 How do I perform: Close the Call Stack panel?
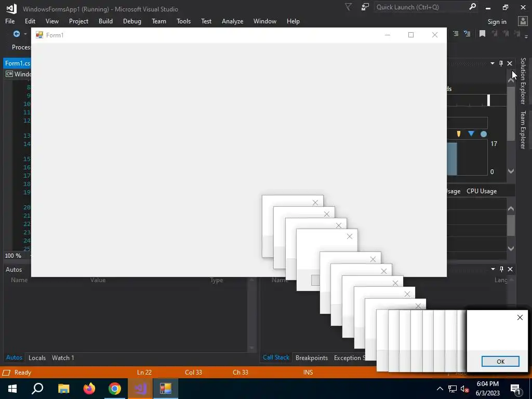tap(510, 269)
